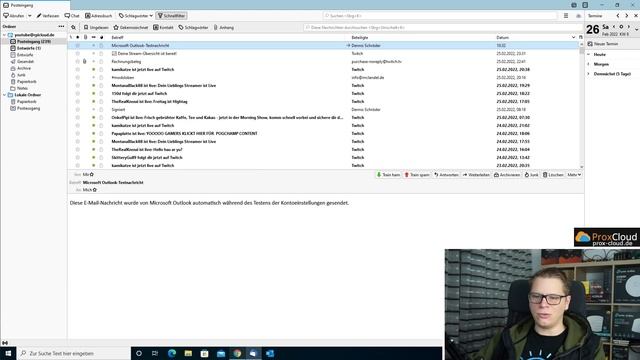640x360 pixels.
Task: Expand the mini calendar chevron in Termine pane
Action: tap(636, 29)
